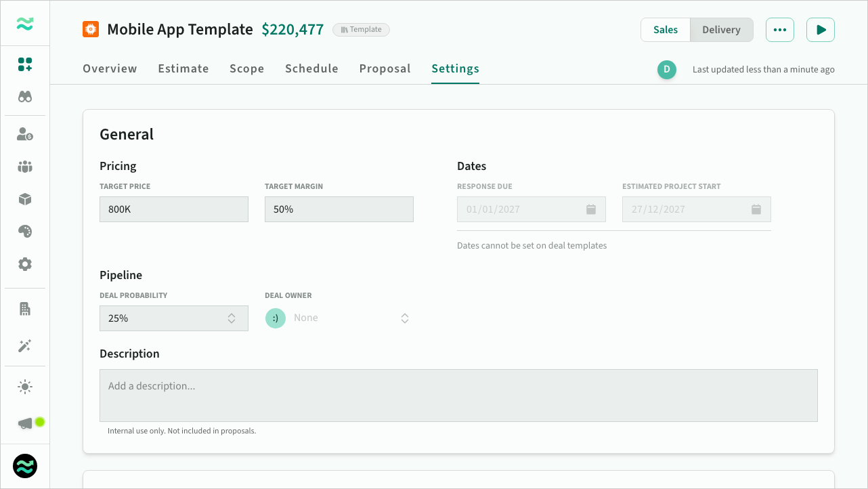Screen dimensions: 868x489
Task: Switch to the Proposal tab
Action: [x=385, y=68]
